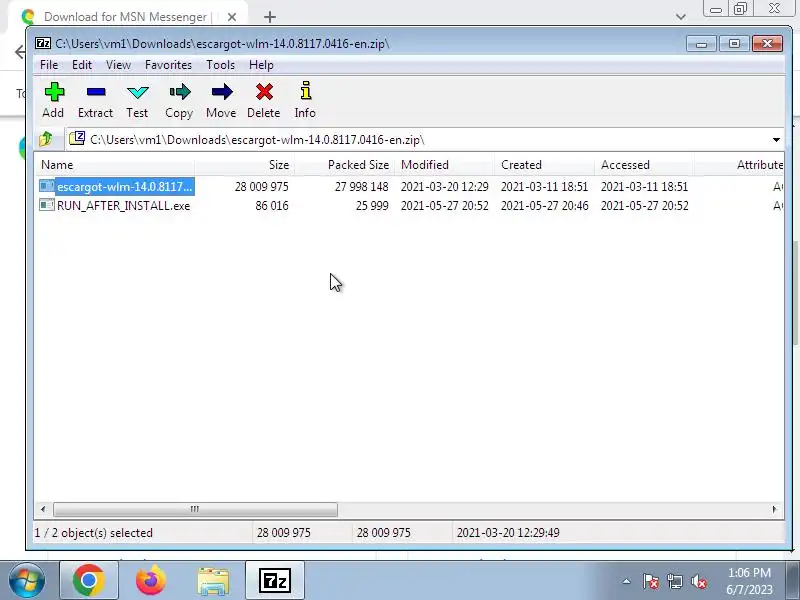800x600 pixels.
Task: Click the size value 28 009 975 in file list
Action: [x=261, y=187]
